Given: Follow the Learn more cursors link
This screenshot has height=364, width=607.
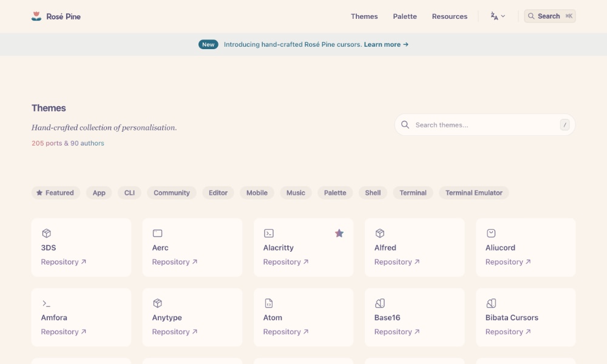Looking at the screenshot, I should click(386, 44).
